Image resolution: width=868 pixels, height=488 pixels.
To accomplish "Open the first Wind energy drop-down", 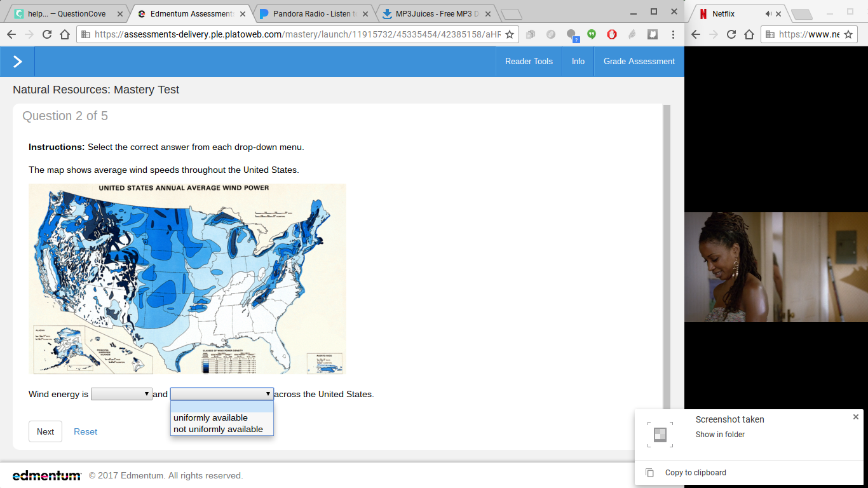I will coord(121,394).
